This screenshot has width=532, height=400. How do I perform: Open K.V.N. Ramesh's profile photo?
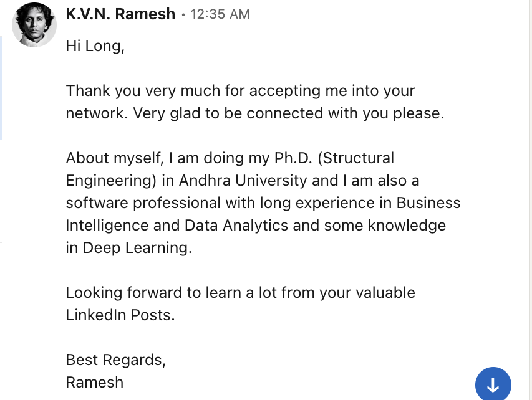34,25
